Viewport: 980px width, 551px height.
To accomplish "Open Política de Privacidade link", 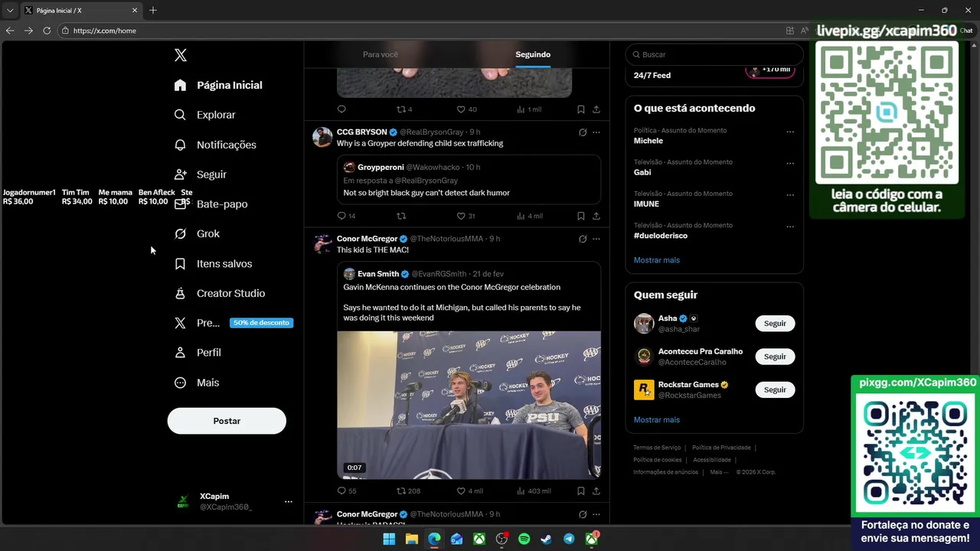I will pos(721,448).
